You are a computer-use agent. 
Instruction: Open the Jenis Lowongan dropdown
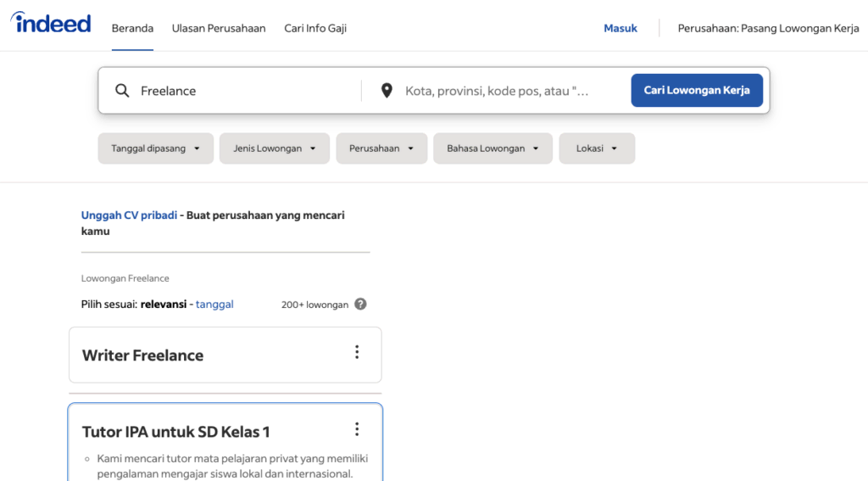tap(274, 148)
